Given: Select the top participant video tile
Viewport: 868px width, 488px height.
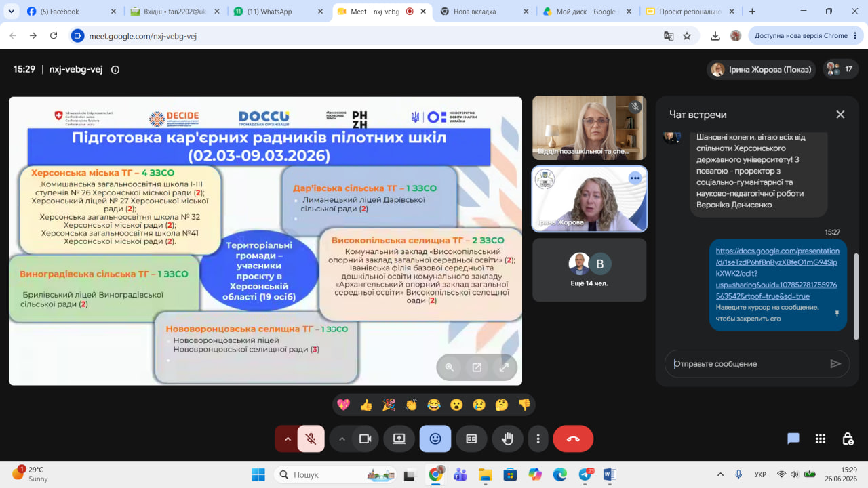Looking at the screenshot, I should click(589, 128).
